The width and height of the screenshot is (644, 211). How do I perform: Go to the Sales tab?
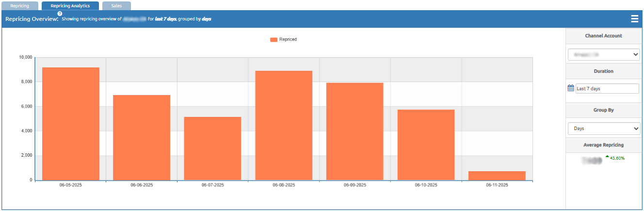pos(116,6)
